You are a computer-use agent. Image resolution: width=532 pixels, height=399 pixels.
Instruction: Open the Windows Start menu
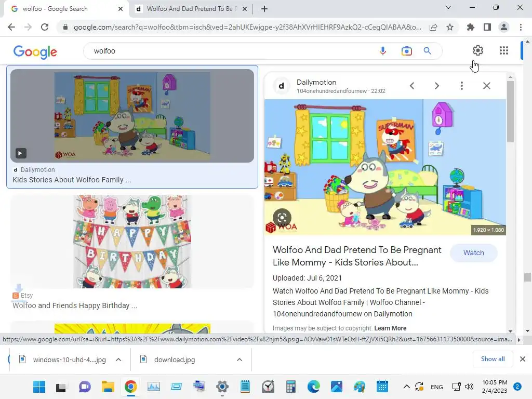click(39, 387)
